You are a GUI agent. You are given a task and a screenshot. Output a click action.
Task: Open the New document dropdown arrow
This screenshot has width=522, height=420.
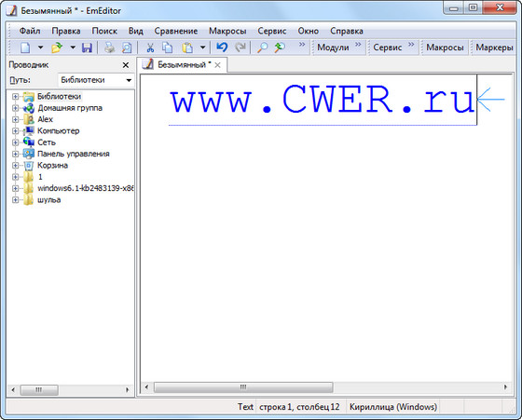click(x=40, y=47)
